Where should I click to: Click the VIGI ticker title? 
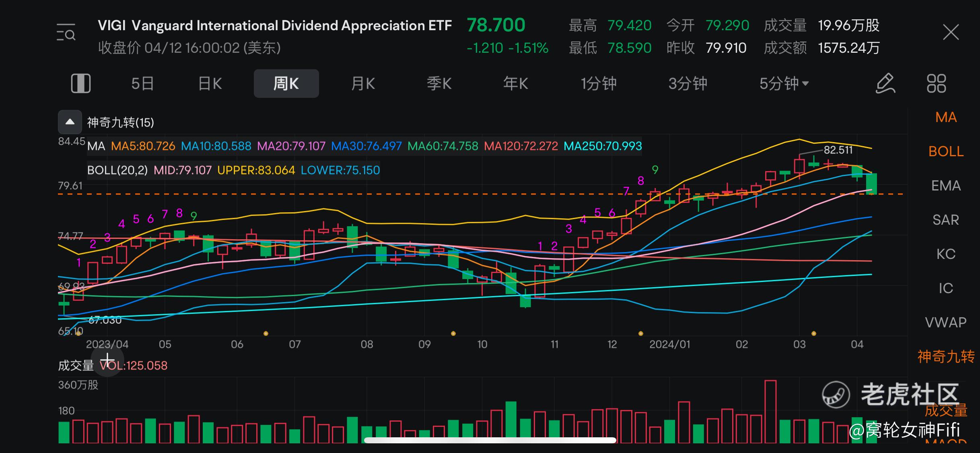tap(275, 25)
